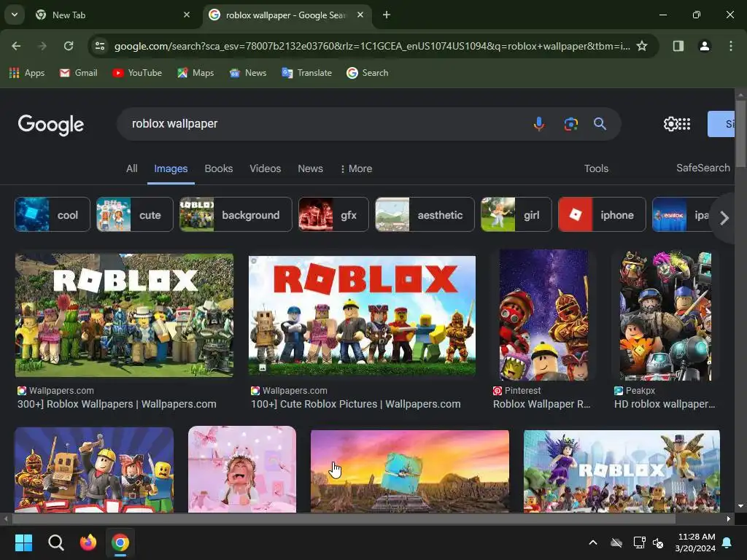
Task: Click the Google logo
Action: (51, 125)
